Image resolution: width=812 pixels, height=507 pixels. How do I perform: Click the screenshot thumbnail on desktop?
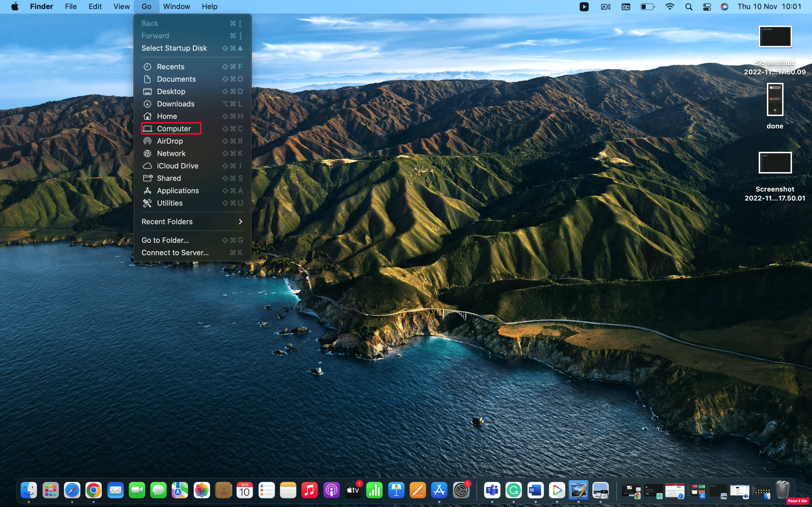pos(775,36)
